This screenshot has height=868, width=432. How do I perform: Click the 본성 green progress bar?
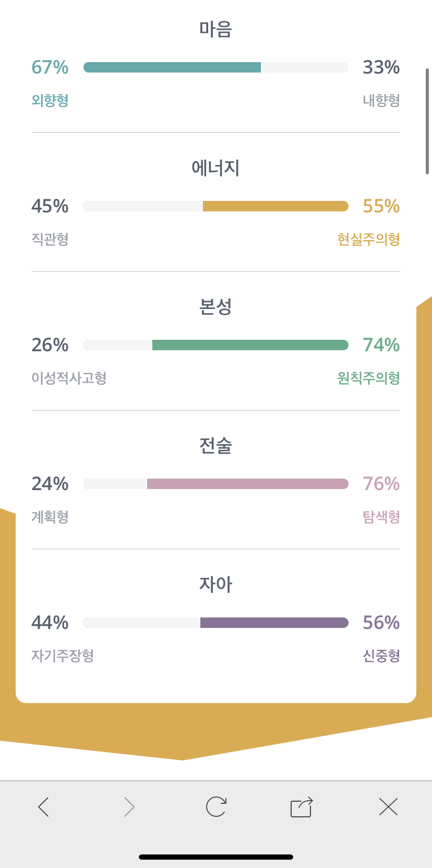(250, 345)
